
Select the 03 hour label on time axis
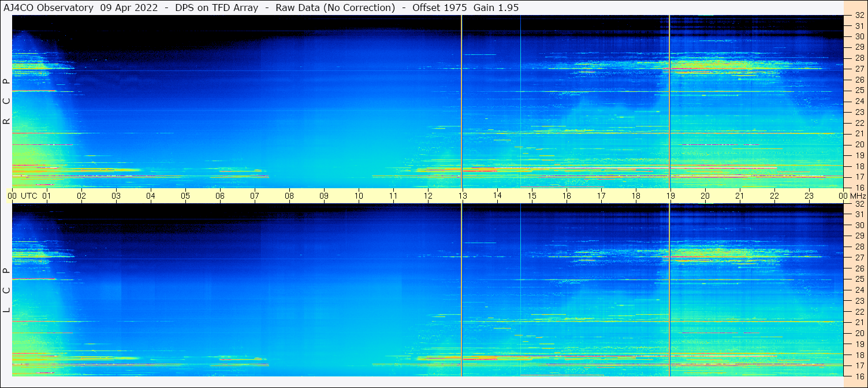click(x=116, y=196)
